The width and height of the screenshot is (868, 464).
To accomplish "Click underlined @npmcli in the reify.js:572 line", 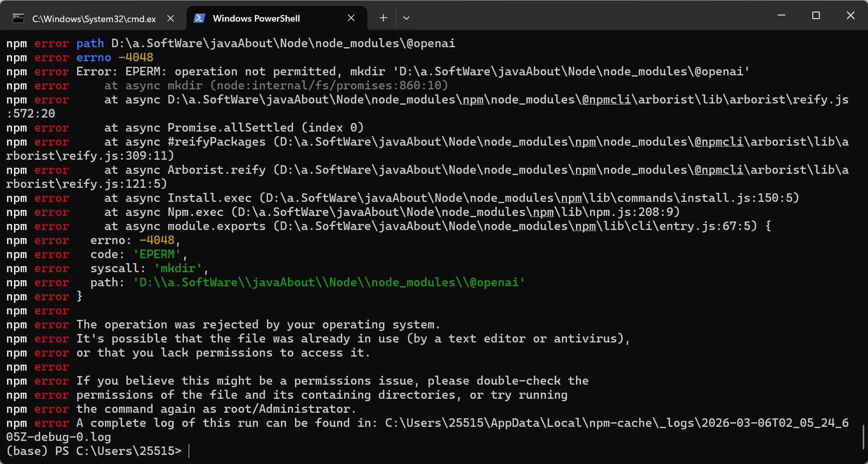I will [x=606, y=99].
